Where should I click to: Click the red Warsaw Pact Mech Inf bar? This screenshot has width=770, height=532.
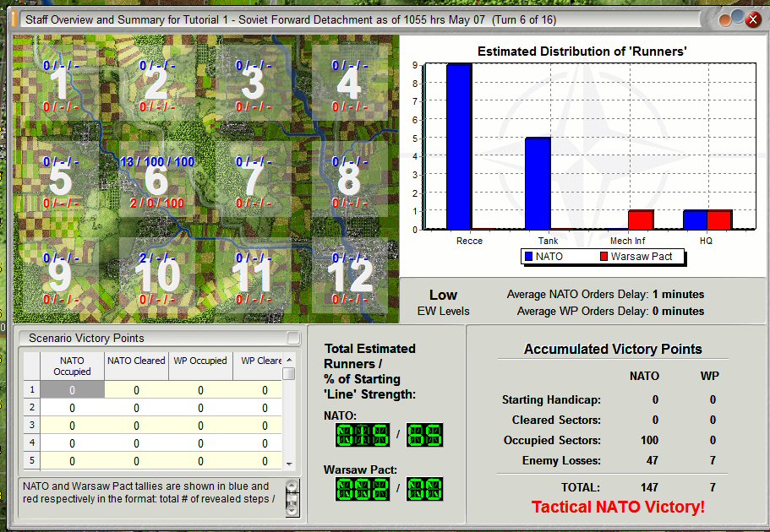click(641, 220)
